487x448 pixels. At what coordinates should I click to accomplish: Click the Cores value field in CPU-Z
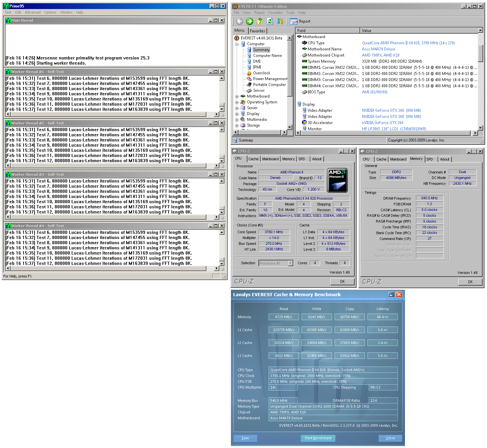point(315,263)
